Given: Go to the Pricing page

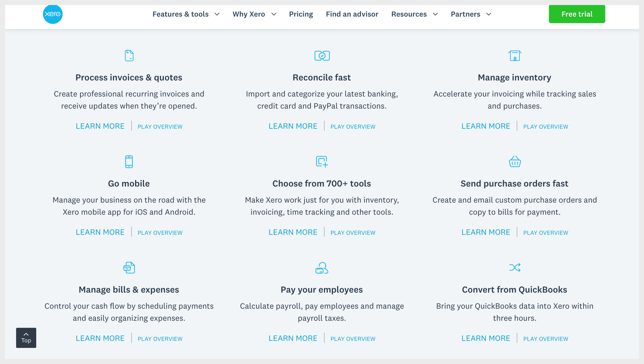Looking at the screenshot, I should click(301, 14).
